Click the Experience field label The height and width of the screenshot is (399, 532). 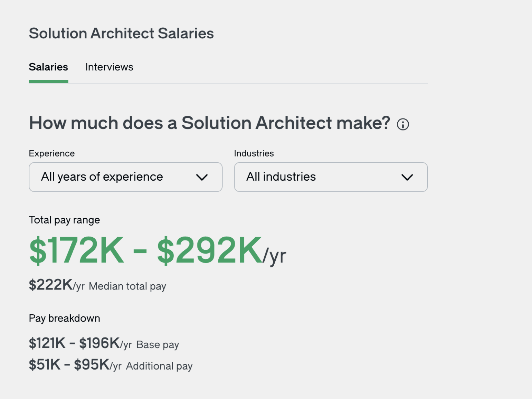pos(52,153)
